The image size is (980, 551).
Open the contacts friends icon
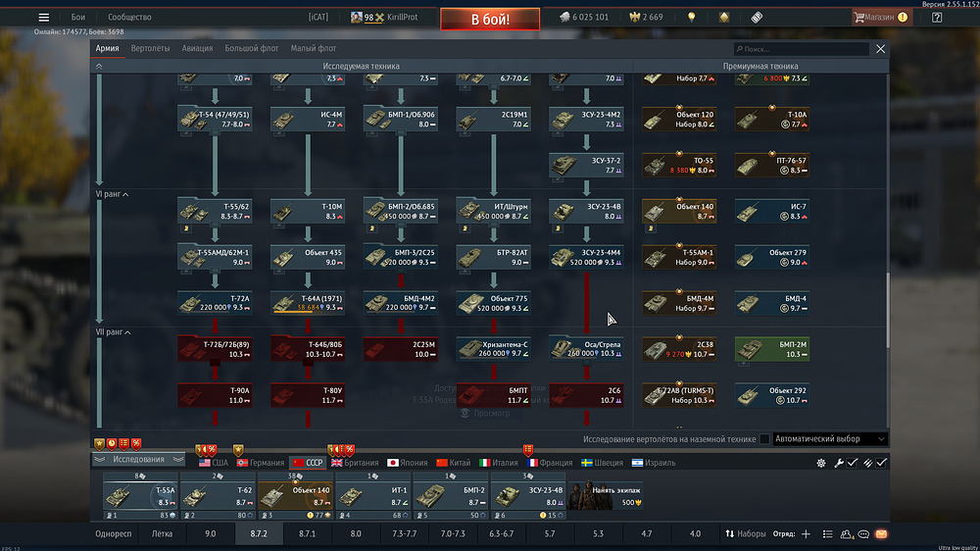847,534
